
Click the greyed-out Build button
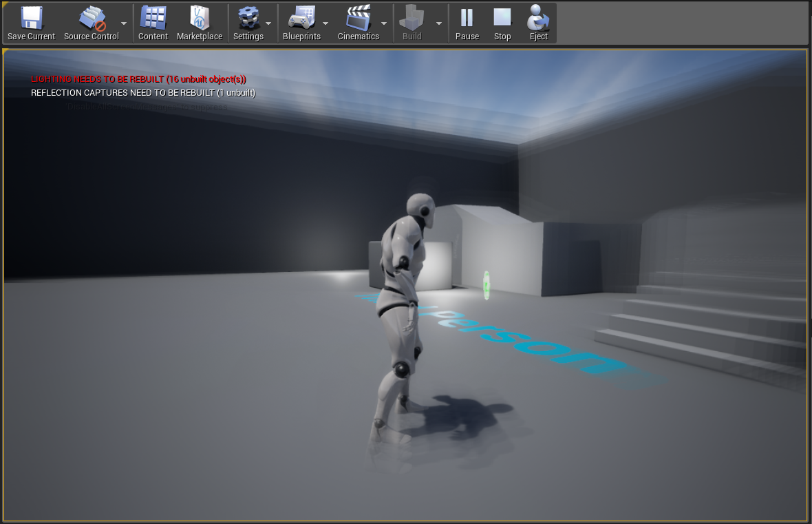coord(412,23)
